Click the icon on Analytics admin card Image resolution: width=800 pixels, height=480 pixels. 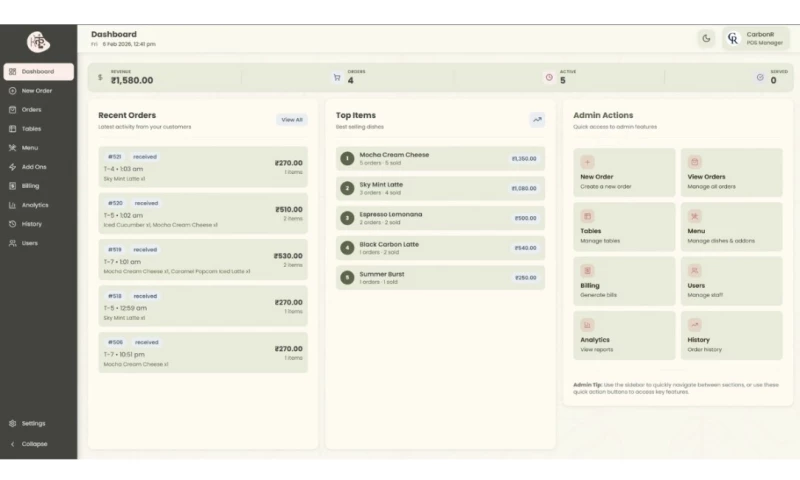[x=587, y=325]
